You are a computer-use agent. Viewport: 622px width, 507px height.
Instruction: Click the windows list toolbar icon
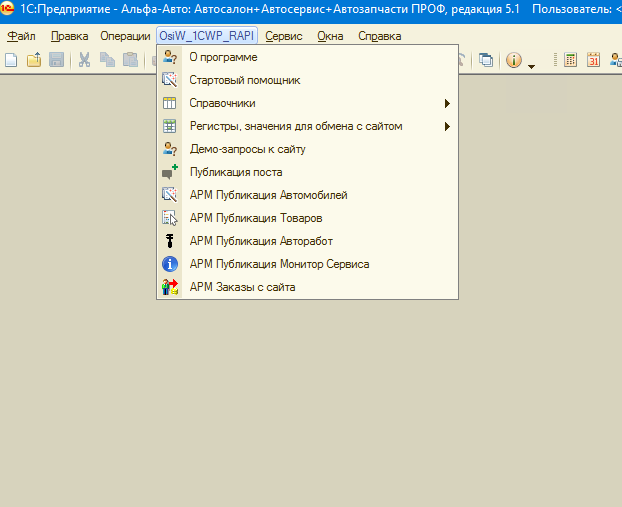tap(486, 60)
